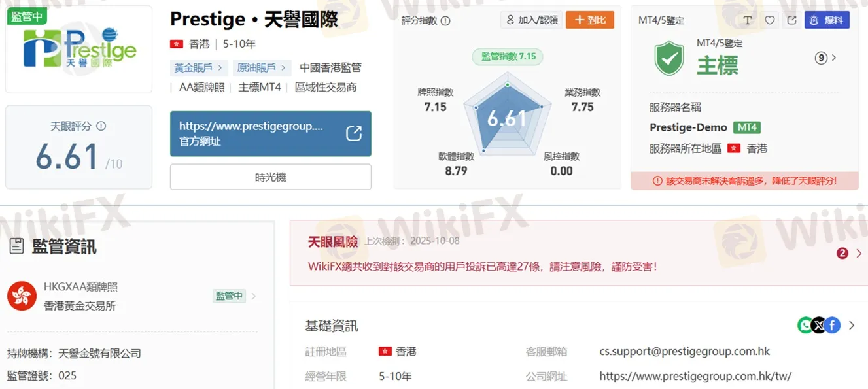Click the heart favorite icon
Screen dimensions: 868x389
click(770, 20)
